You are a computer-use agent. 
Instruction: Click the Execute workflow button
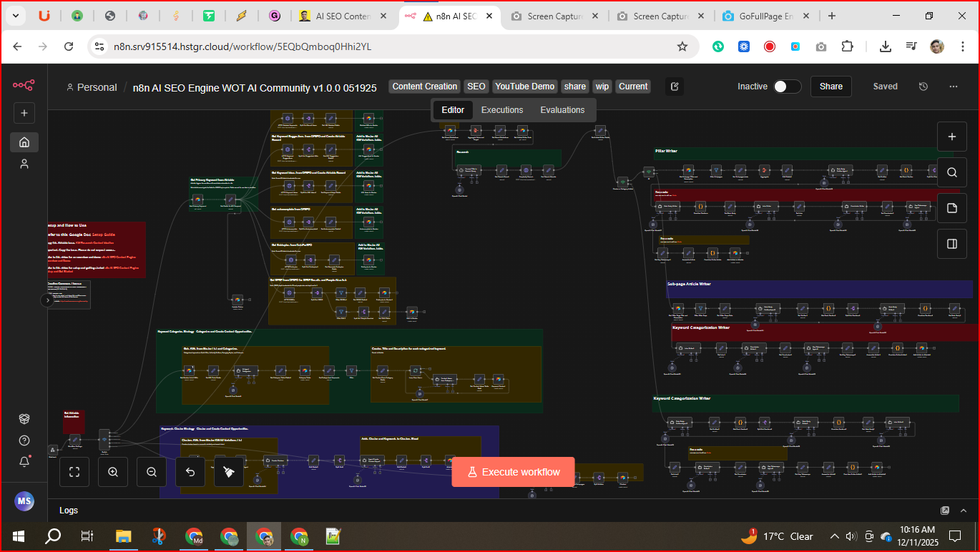pyautogui.click(x=513, y=472)
